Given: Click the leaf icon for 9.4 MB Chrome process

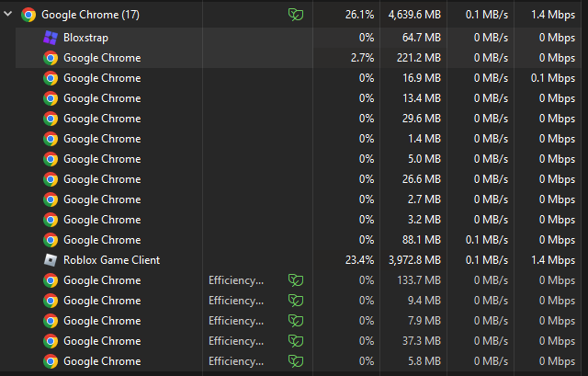Looking at the screenshot, I should (x=296, y=301).
